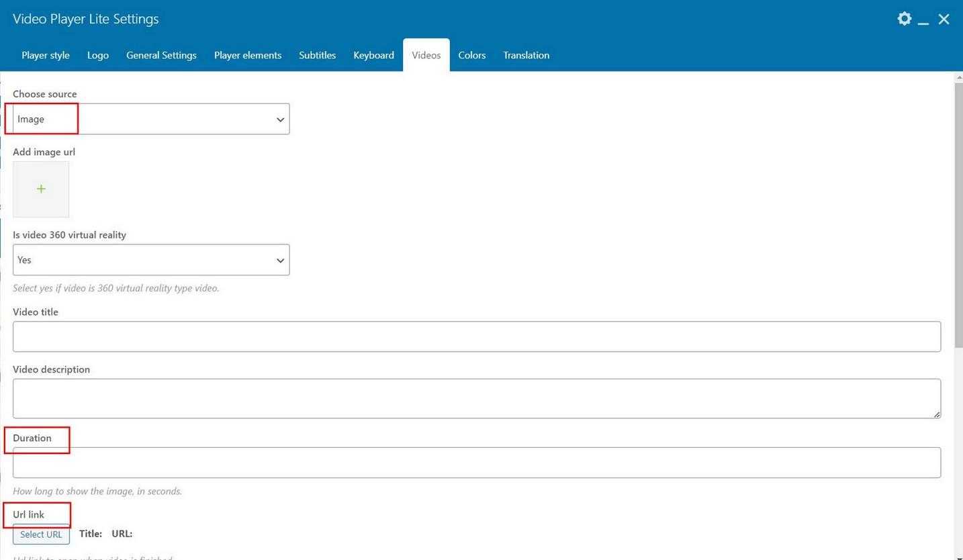The image size is (963, 560).
Task: Go to General Settings tab
Action: pos(161,55)
